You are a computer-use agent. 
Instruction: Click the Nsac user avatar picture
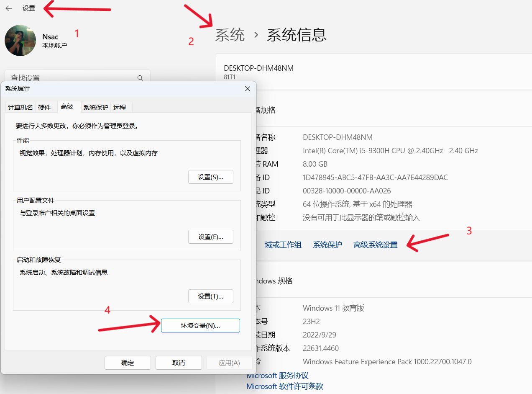(x=20, y=40)
